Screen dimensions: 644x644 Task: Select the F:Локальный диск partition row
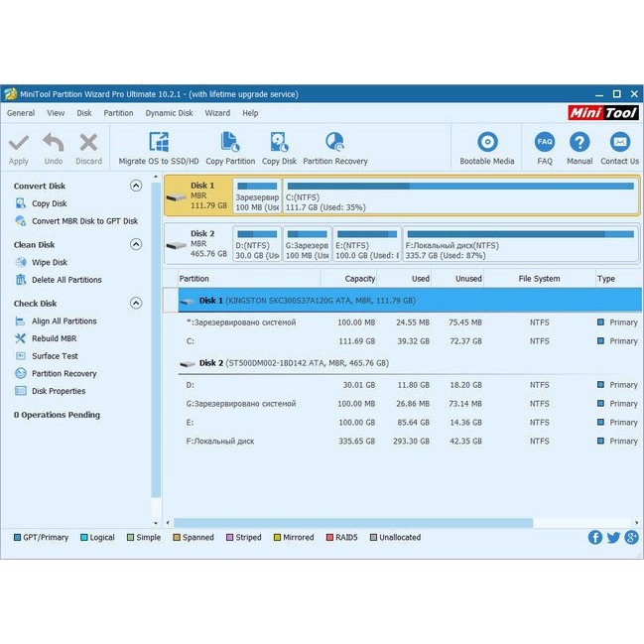tap(410, 442)
